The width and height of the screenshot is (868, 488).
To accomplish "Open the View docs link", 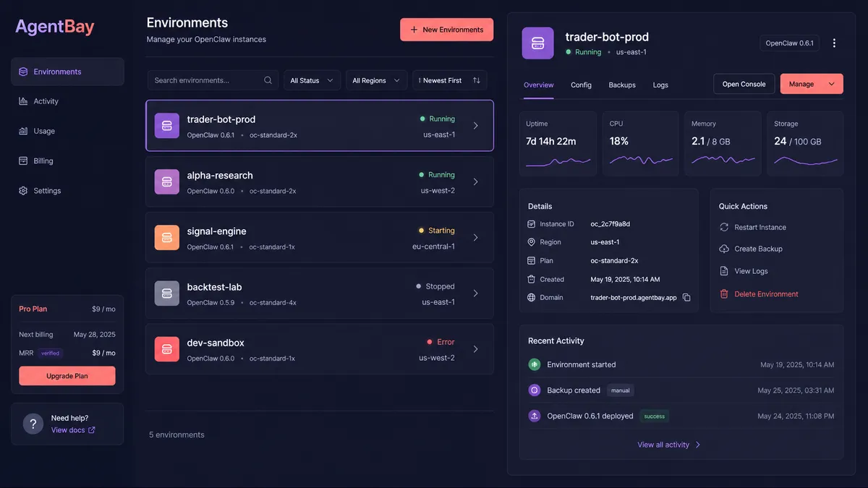I will click(73, 430).
